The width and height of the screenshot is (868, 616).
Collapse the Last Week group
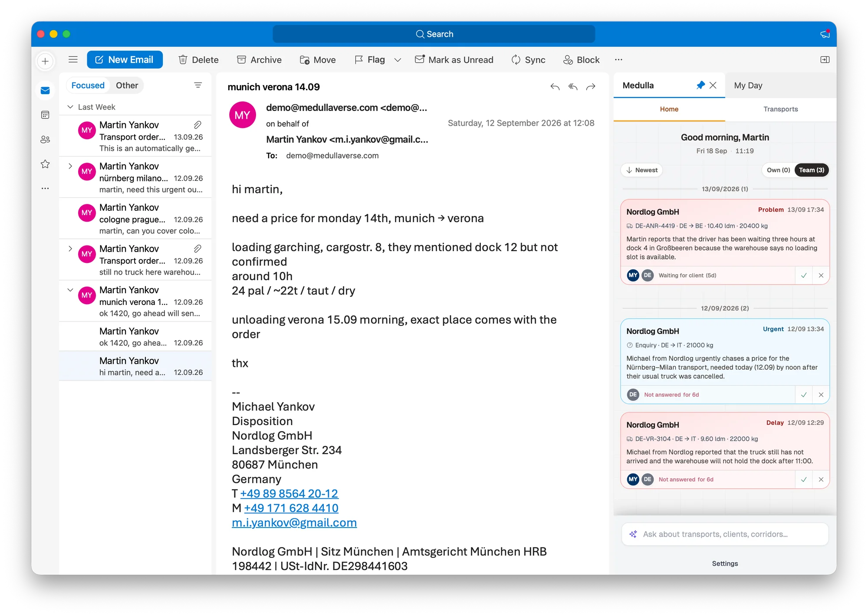pyautogui.click(x=70, y=107)
